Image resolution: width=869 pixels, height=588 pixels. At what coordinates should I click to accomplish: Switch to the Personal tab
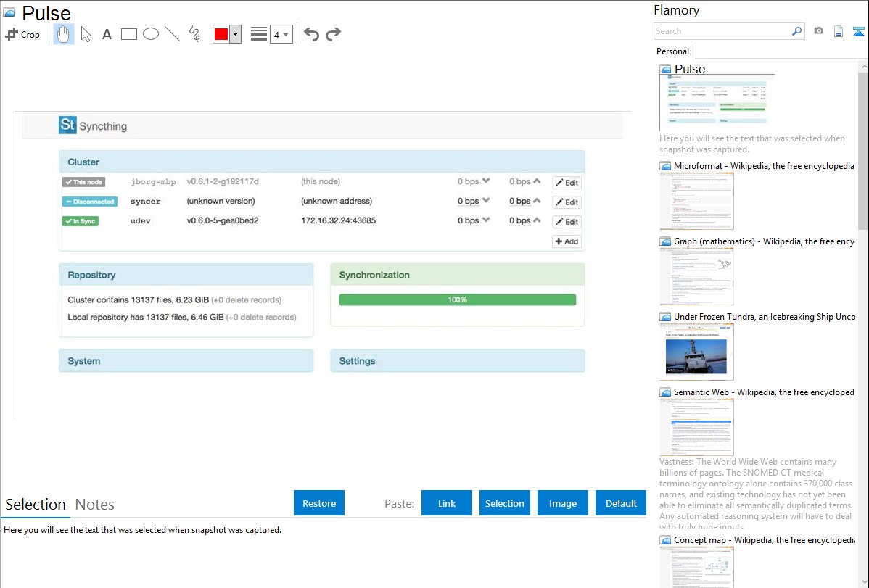pos(673,51)
